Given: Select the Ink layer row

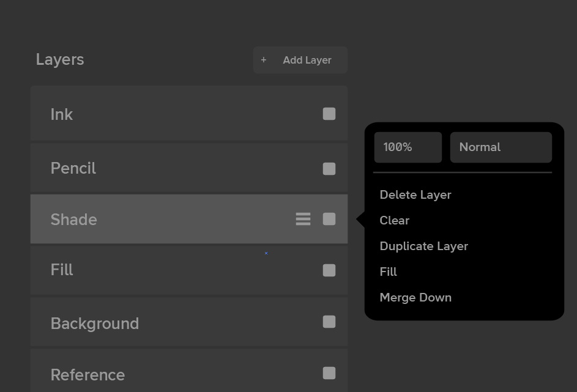Looking at the screenshot, I should [x=189, y=113].
